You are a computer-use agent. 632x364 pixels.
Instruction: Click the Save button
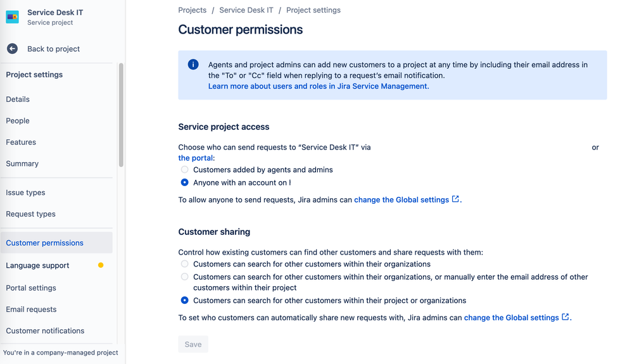[193, 344]
